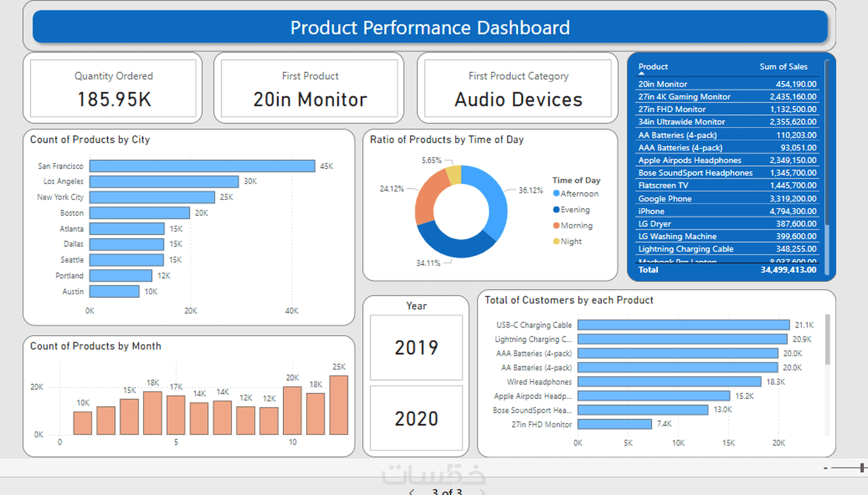Viewport: 868px width, 495px height.
Task: Click the zoom out minus button
Action: click(825, 468)
